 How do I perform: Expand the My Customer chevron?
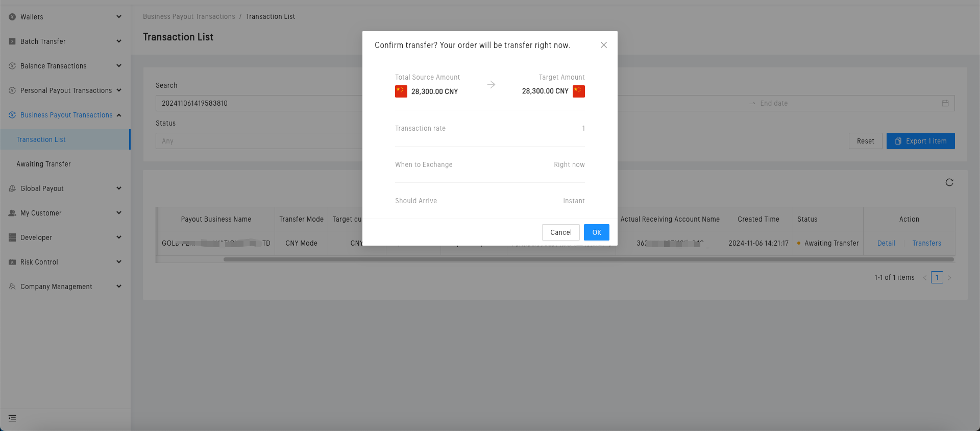(119, 213)
